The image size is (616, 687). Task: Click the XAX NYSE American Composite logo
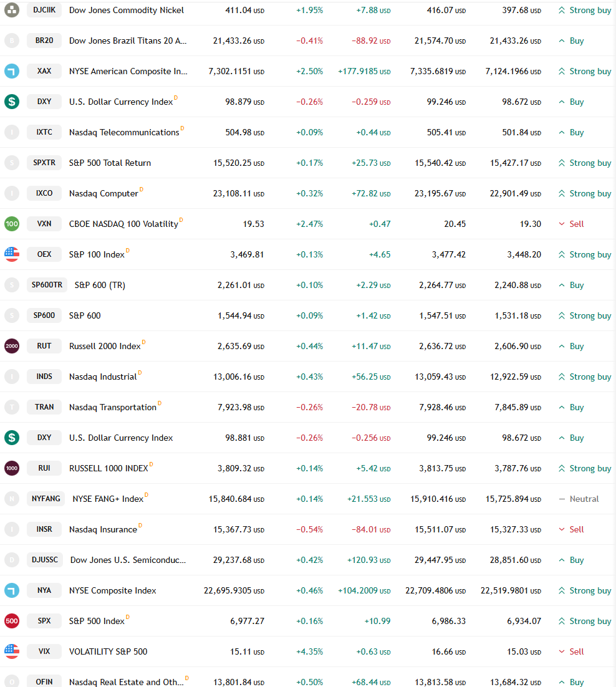(12, 71)
